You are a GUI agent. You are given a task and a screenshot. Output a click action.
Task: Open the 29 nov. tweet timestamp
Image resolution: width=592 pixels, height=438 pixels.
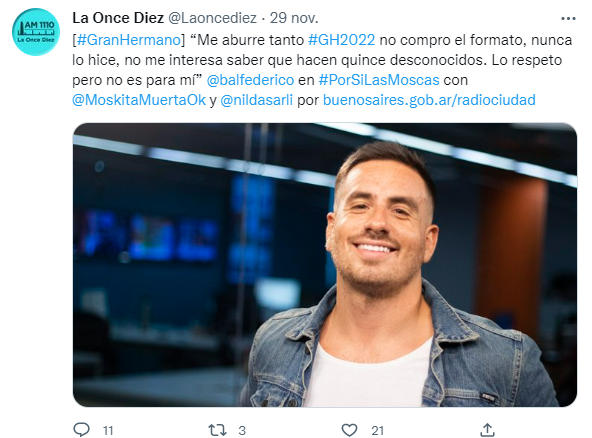click(x=294, y=18)
